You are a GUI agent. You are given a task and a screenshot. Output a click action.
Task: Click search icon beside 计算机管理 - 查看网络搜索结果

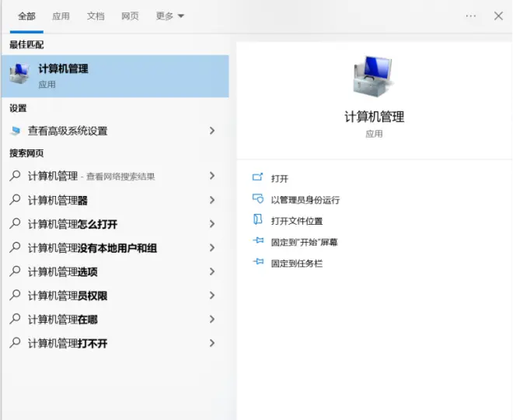tap(15, 176)
